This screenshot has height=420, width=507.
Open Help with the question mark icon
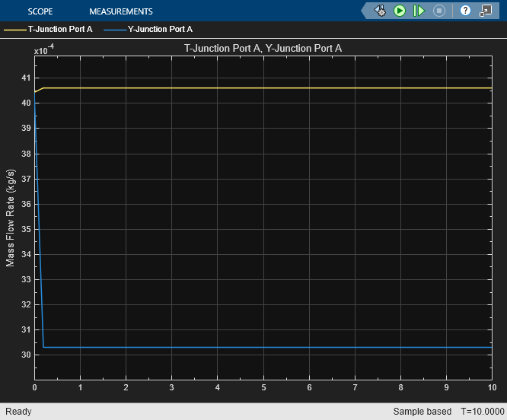tap(465, 11)
